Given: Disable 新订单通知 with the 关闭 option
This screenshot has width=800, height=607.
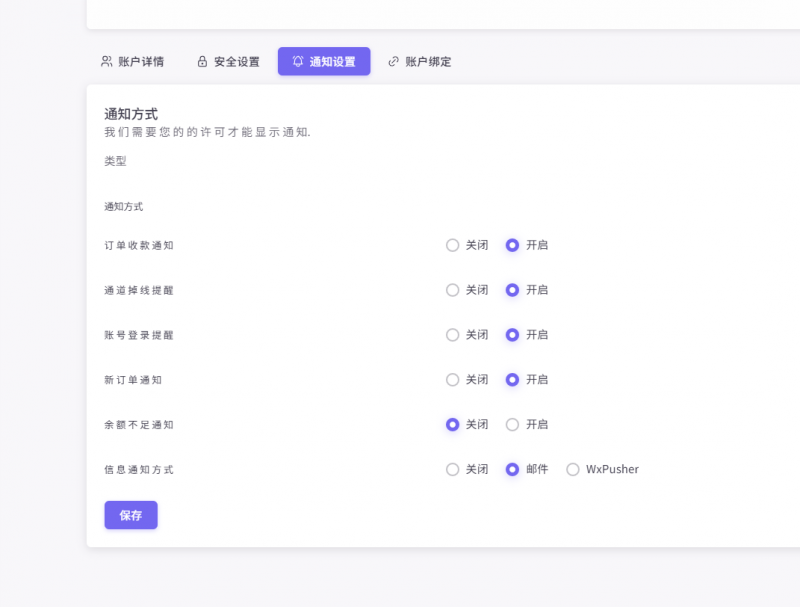Looking at the screenshot, I should coord(453,380).
